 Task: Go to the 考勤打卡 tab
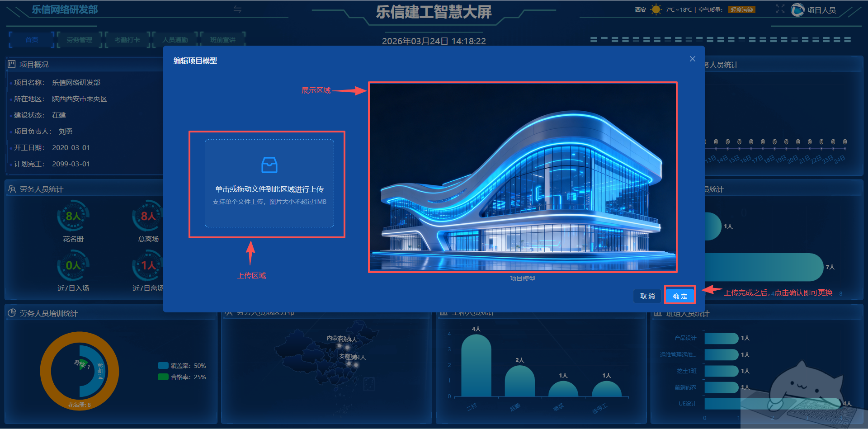pos(127,40)
